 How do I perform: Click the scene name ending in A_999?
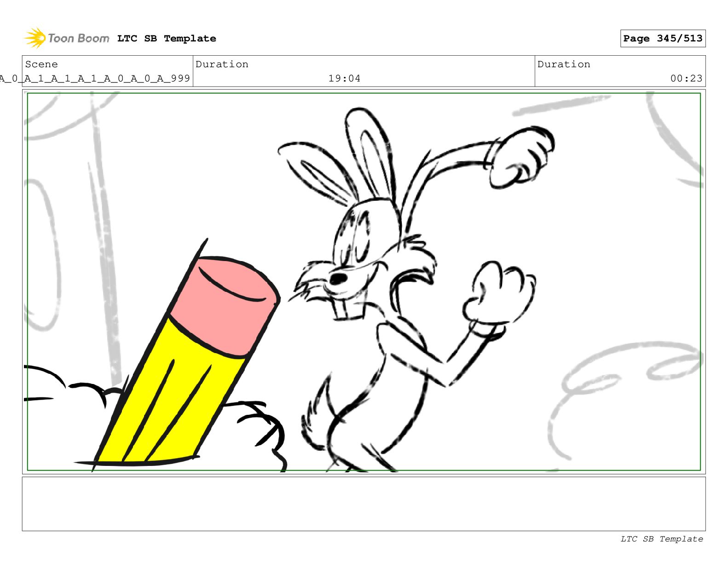pyautogui.click(x=95, y=79)
